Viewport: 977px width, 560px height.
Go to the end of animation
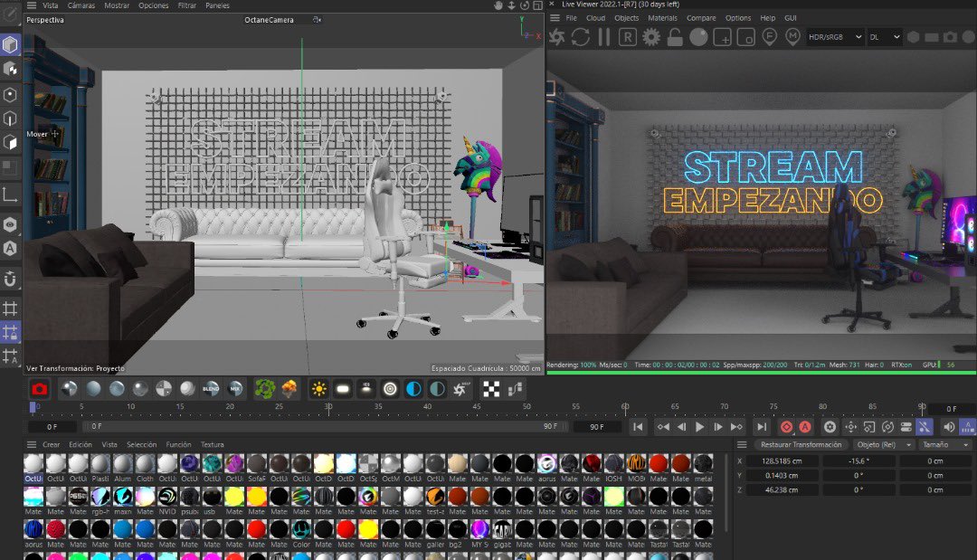pos(762,427)
